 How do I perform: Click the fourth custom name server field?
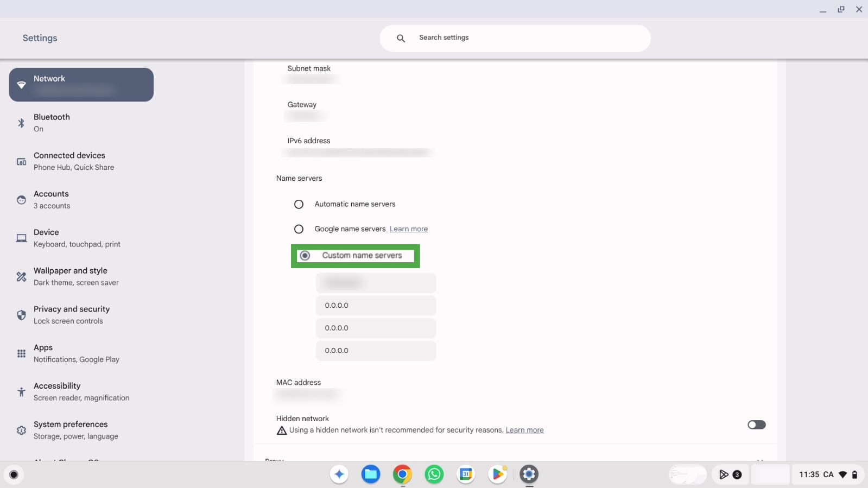click(376, 351)
